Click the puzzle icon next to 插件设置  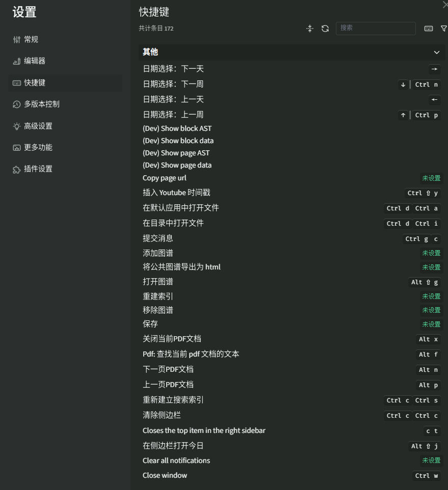coord(17,169)
